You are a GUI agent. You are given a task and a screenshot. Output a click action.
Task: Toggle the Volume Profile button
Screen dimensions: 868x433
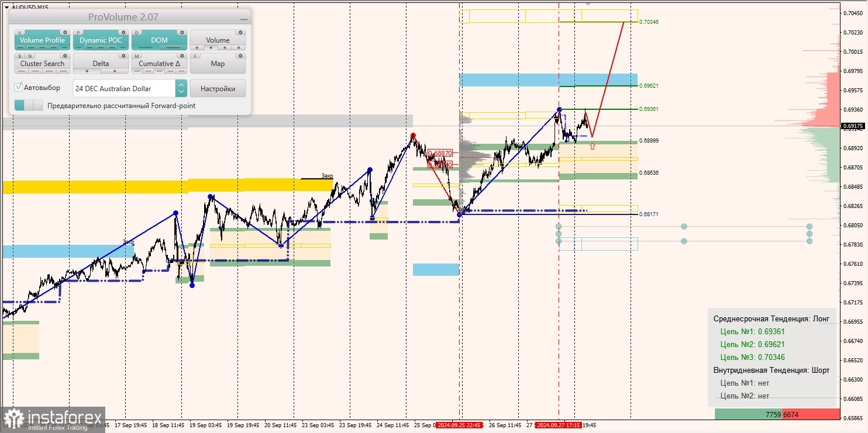[x=43, y=40]
